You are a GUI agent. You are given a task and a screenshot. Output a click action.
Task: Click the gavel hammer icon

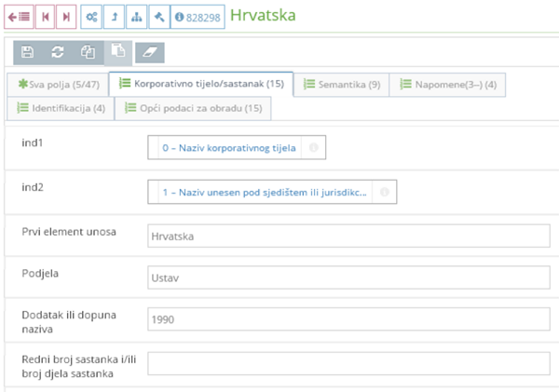coord(159,17)
